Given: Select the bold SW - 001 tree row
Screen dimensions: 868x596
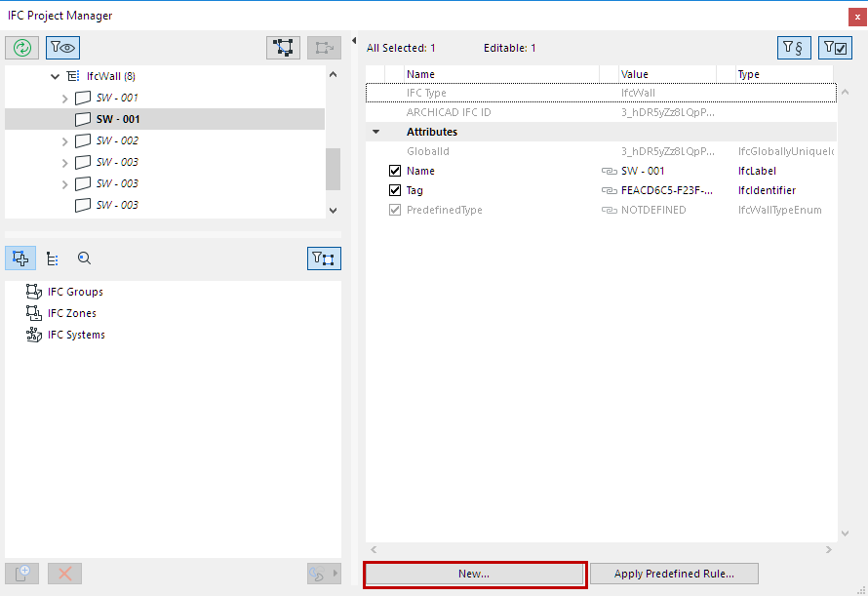Looking at the screenshot, I should [165, 119].
